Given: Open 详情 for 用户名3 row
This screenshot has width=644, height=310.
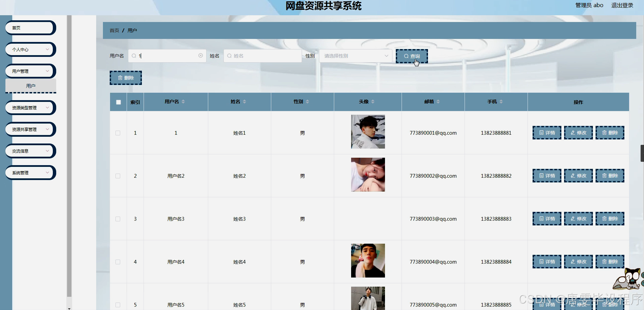Looking at the screenshot, I should 547,219.
